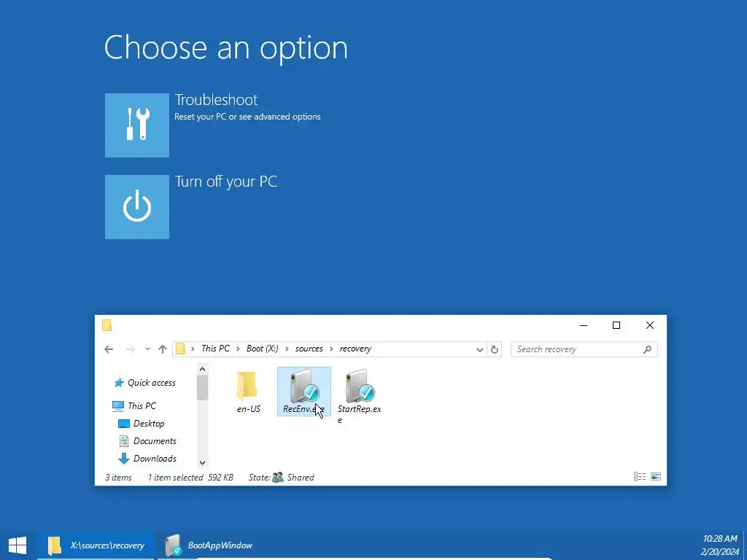Screen dimensions: 747x560
Task: Expand chevron after Boot (X:) breadcrumb
Action: [287, 349]
